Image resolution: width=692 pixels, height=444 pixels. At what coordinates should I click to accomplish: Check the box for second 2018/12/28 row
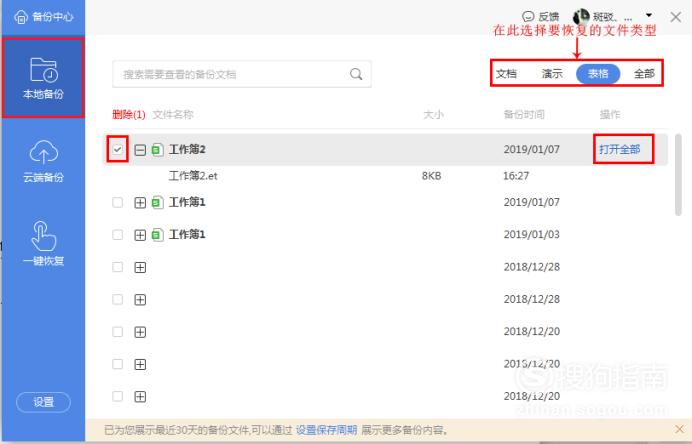pos(117,300)
